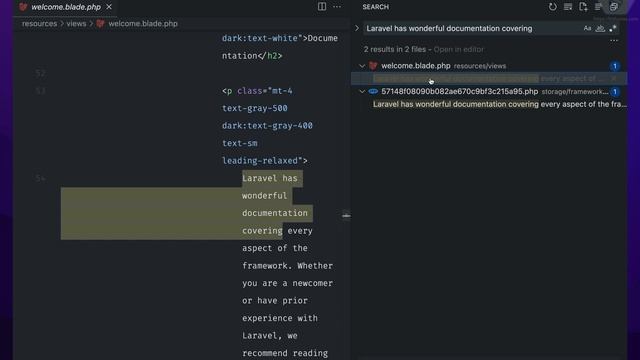Open editor More Actions menu
This screenshot has width=640, height=360.
[337, 7]
